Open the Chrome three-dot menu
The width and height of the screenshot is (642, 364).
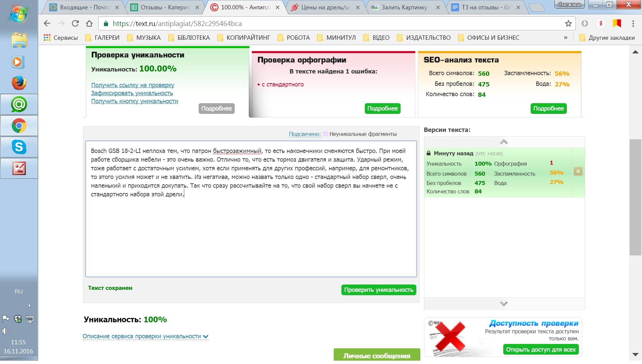[x=633, y=23]
